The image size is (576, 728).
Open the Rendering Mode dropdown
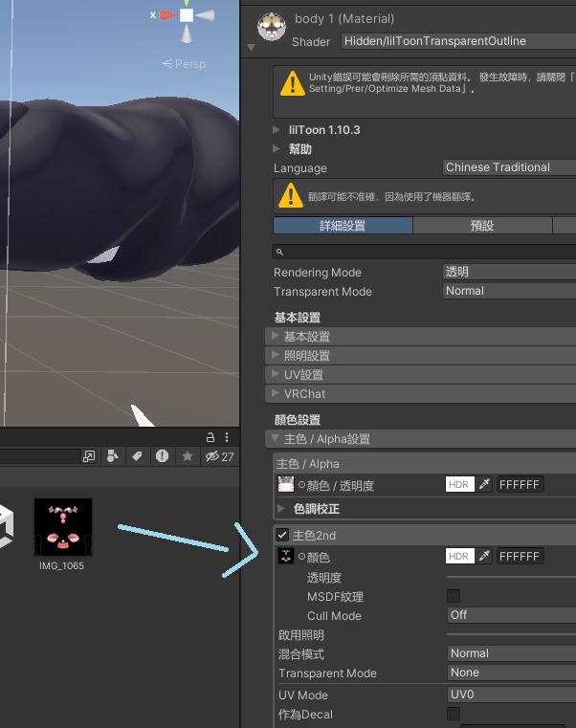(x=509, y=272)
